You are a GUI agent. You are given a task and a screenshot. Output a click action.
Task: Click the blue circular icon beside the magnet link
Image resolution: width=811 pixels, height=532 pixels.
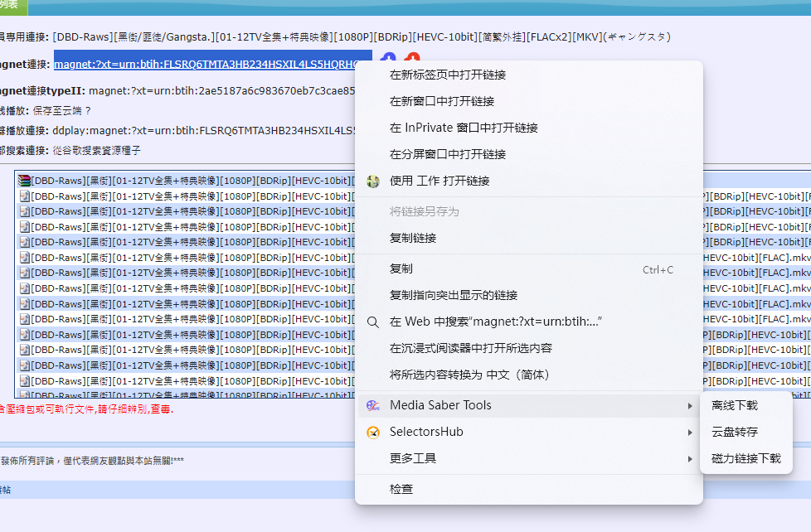coord(388,58)
